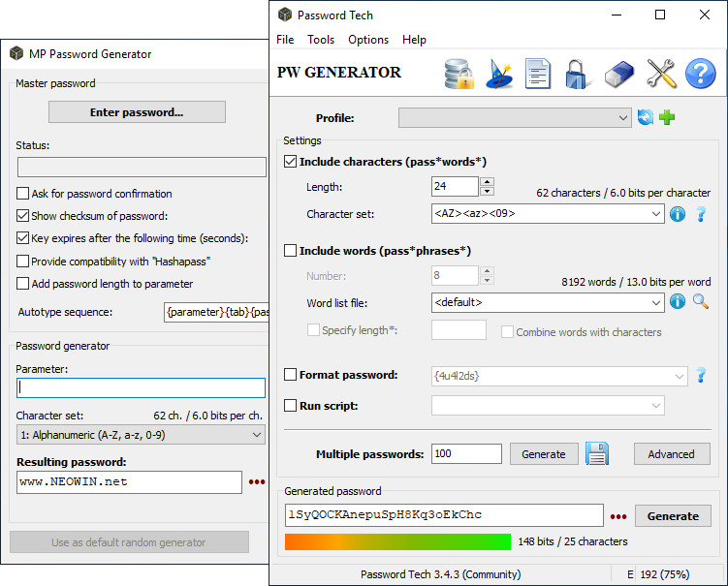Toggle Ask for password confirmation checkbox
728x586 pixels.
pos(23,194)
